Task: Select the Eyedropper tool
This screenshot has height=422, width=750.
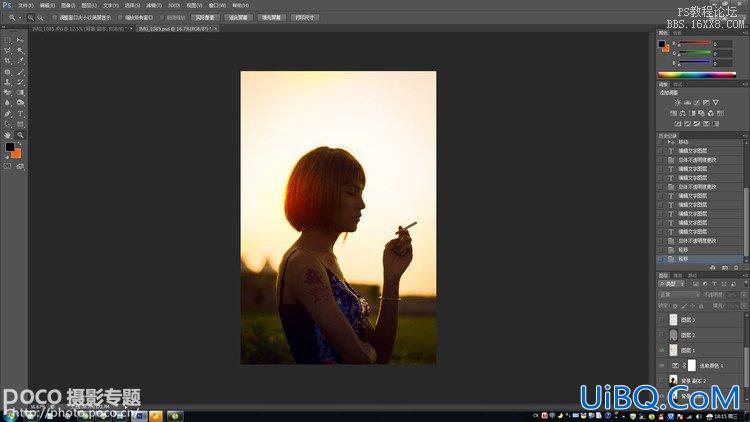Action: 20,61
